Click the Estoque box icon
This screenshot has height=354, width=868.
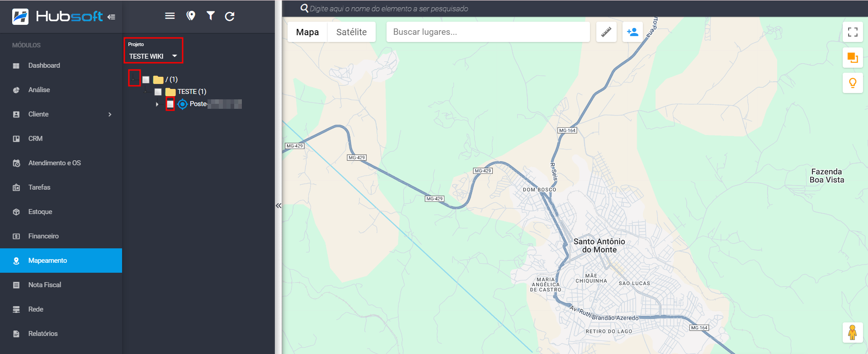(x=16, y=212)
